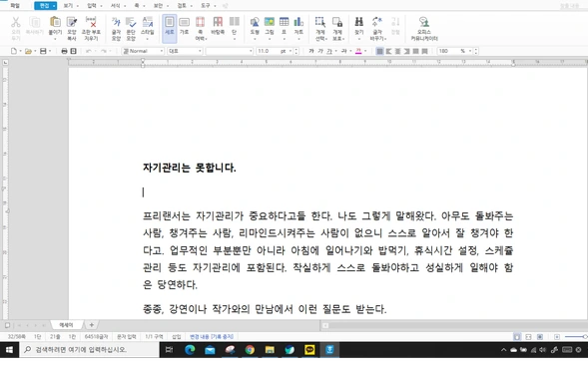Open the 편집 (Edit) menu tab
This screenshot has height=368, width=588.
point(45,6)
